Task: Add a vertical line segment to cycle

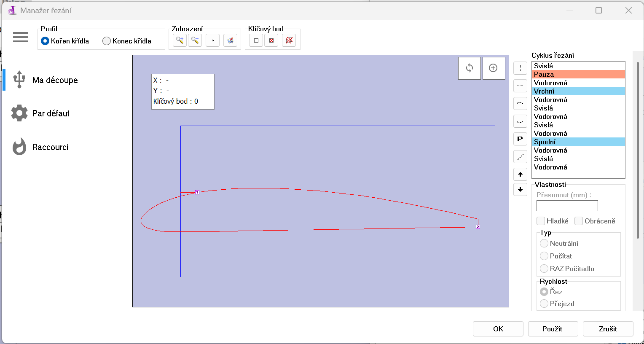Action: [520, 68]
